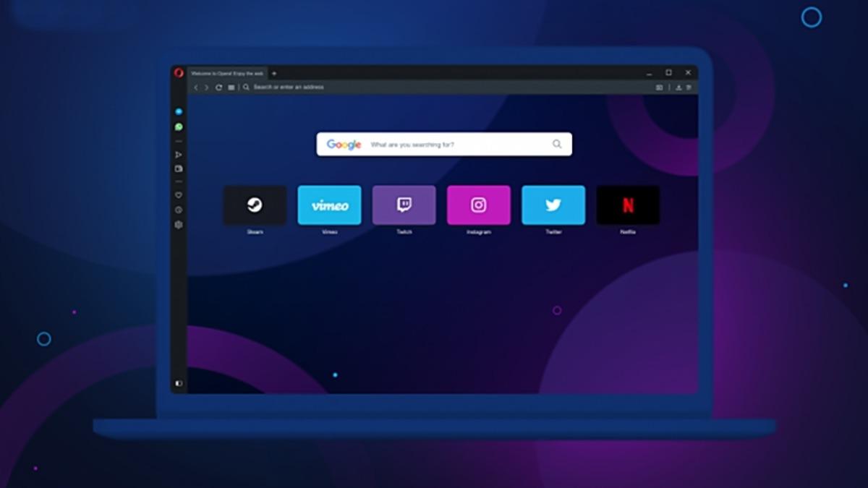
Task: Select the Welcome to Opera tab
Action: pyautogui.click(x=227, y=74)
